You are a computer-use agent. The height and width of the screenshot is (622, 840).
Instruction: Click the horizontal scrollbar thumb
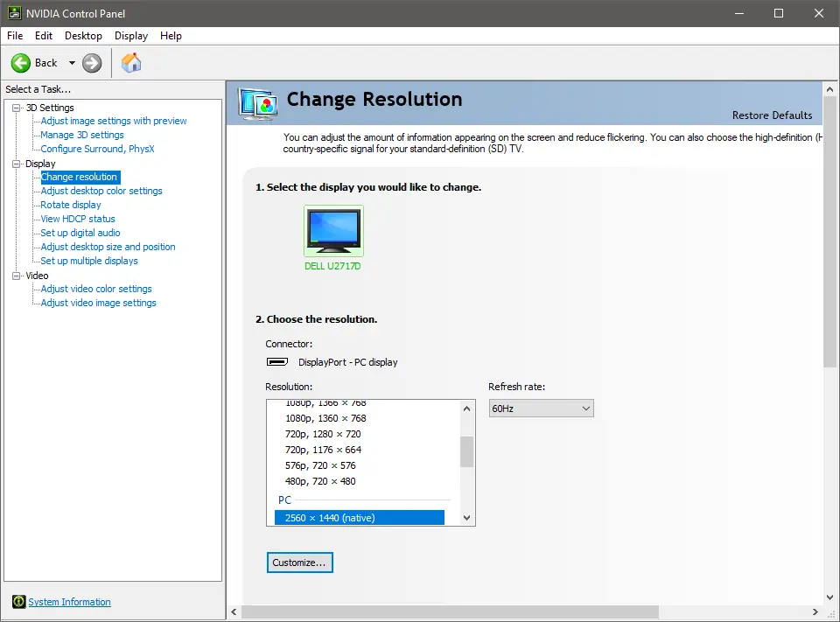click(x=450, y=612)
